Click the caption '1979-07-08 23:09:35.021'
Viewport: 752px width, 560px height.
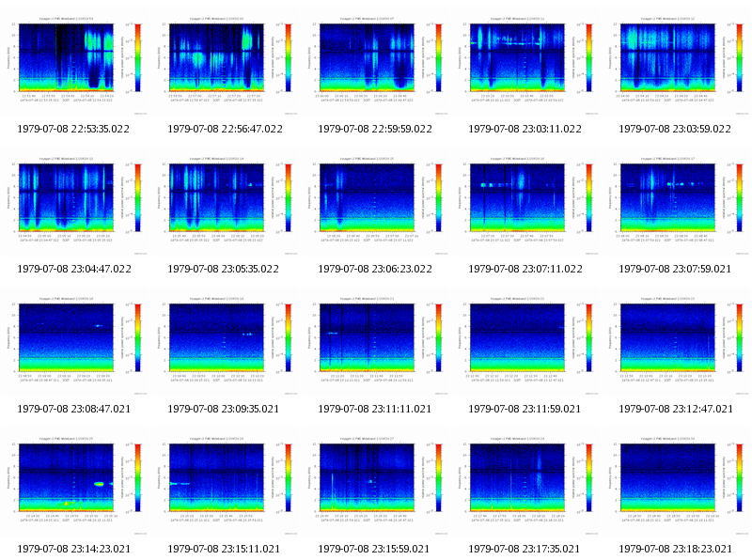(224, 409)
